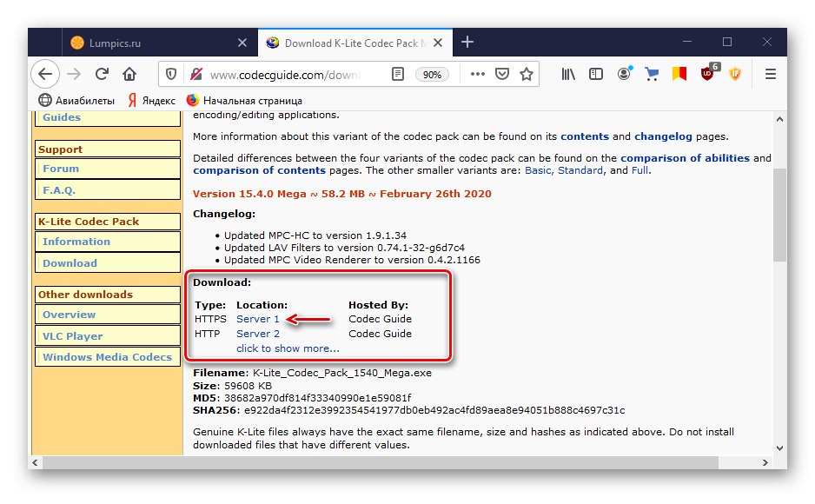Save page to Pocket icon
815x504 pixels.
pos(502,75)
